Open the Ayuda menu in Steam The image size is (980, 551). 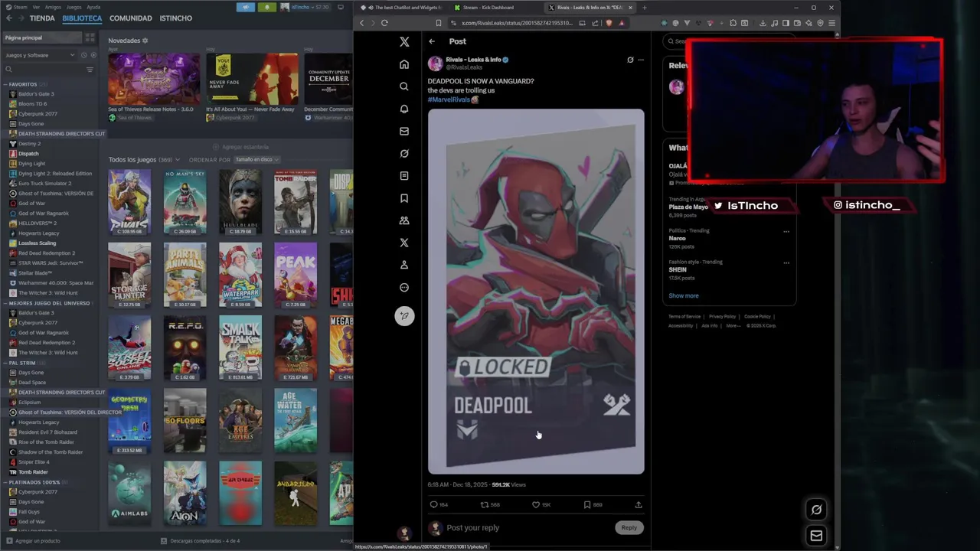[93, 7]
